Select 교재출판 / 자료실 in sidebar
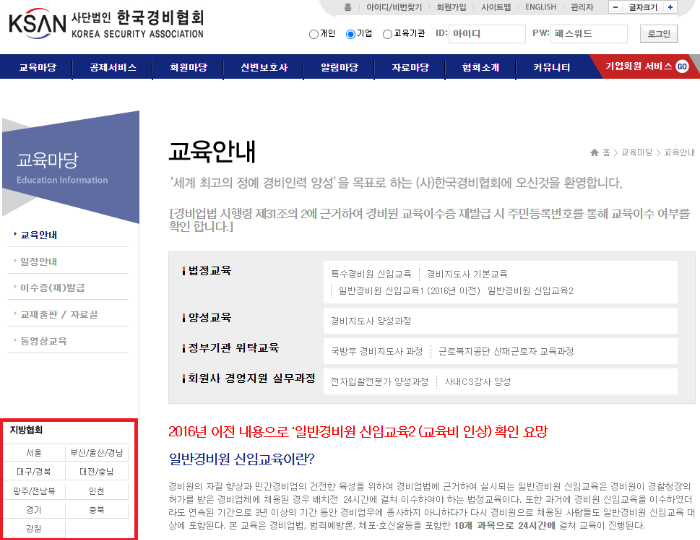This screenshot has height=540, width=700. pyautogui.click(x=59, y=315)
